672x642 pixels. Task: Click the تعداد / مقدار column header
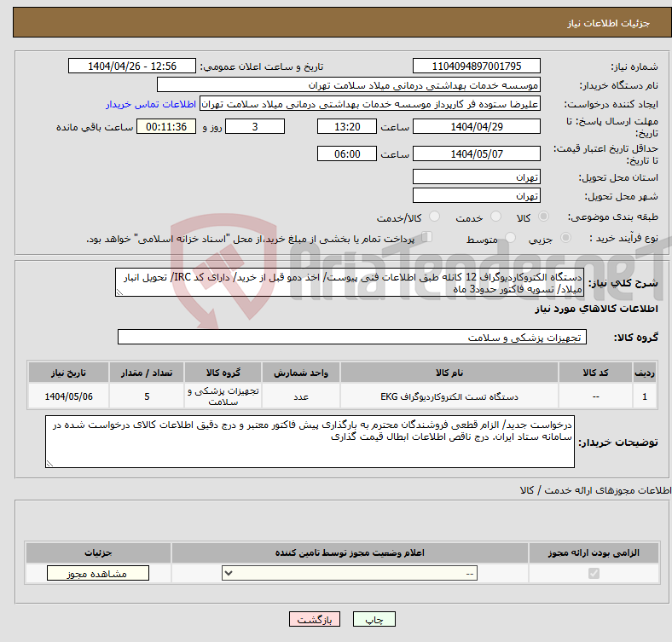(x=147, y=373)
